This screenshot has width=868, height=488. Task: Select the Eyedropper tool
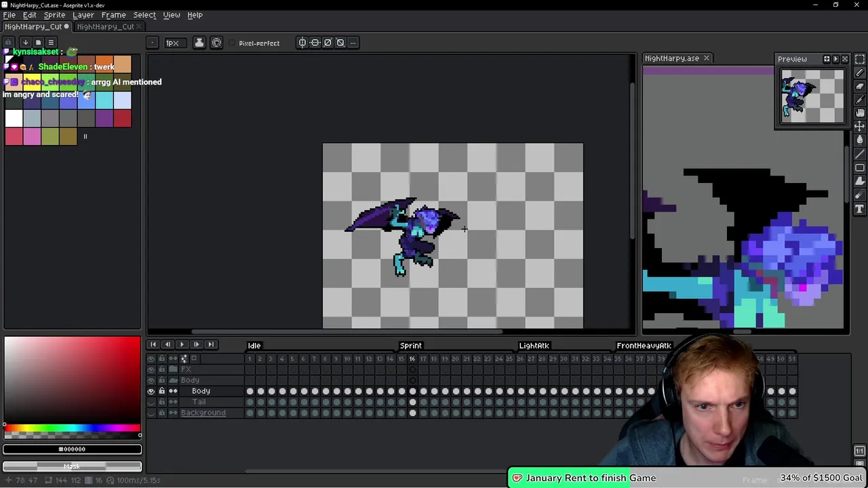(860, 100)
